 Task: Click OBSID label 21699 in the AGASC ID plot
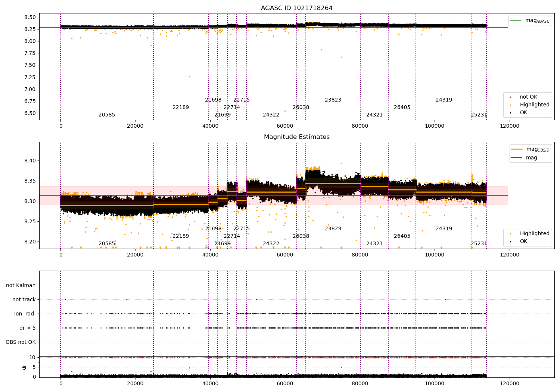click(x=223, y=115)
